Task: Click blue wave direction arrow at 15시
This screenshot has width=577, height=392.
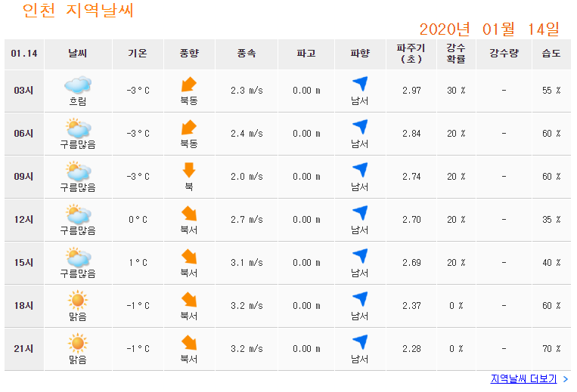Action: tap(360, 256)
